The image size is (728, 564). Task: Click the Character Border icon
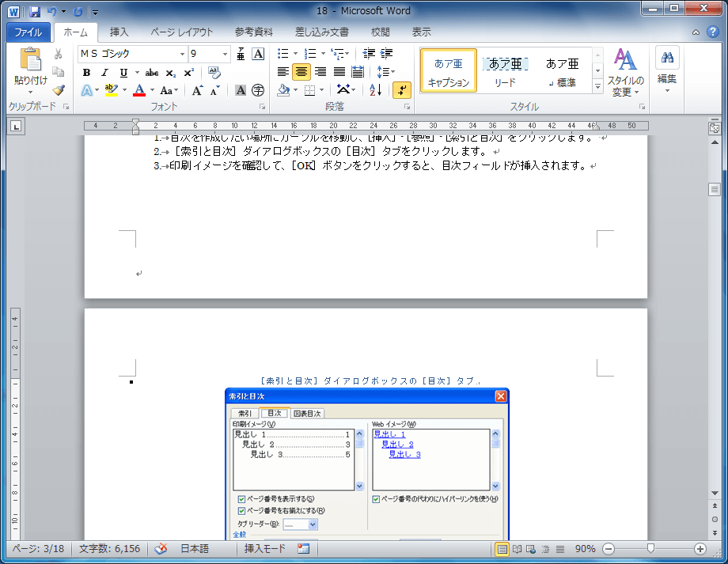(x=258, y=54)
